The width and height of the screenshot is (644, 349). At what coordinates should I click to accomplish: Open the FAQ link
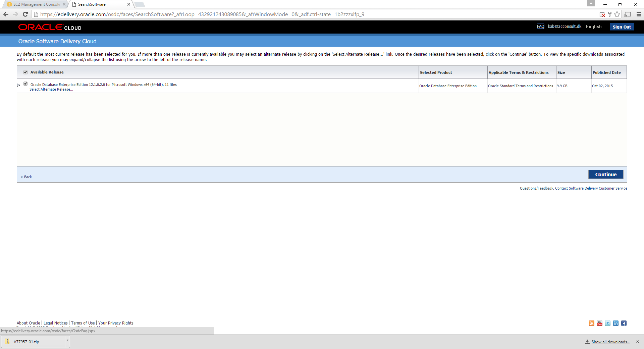(x=540, y=27)
